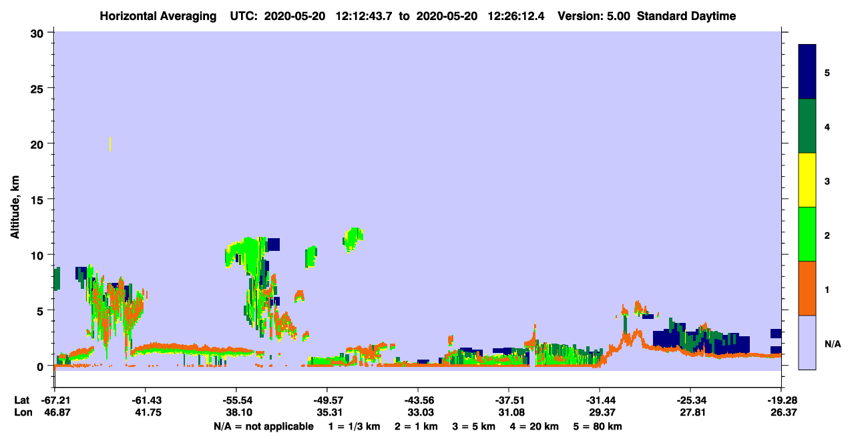The width and height of the screenshot is (868, 445).
Task: Click longitude value 33.03
Action: (420, 412)
